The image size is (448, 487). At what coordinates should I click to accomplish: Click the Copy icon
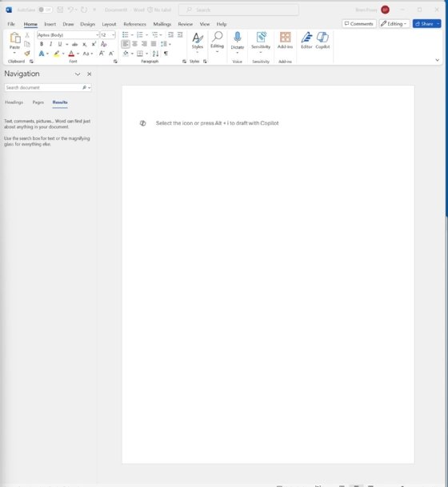[27, 44]
